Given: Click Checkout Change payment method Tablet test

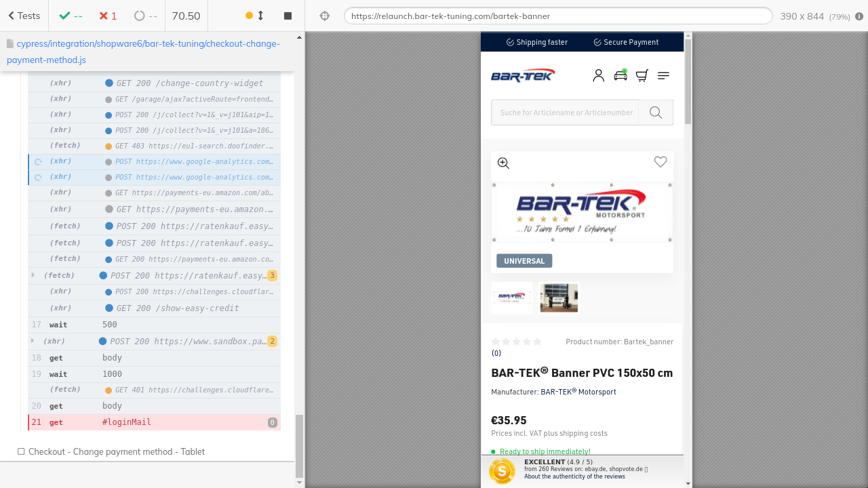Looking at the screenshot, I should [x=116, y=451].
